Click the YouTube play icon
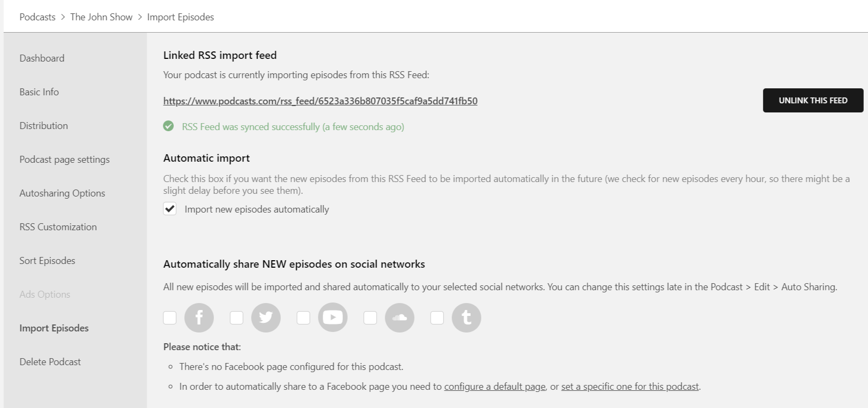The image size is (868, 408). pyautogui.click(x=333, y=318)
